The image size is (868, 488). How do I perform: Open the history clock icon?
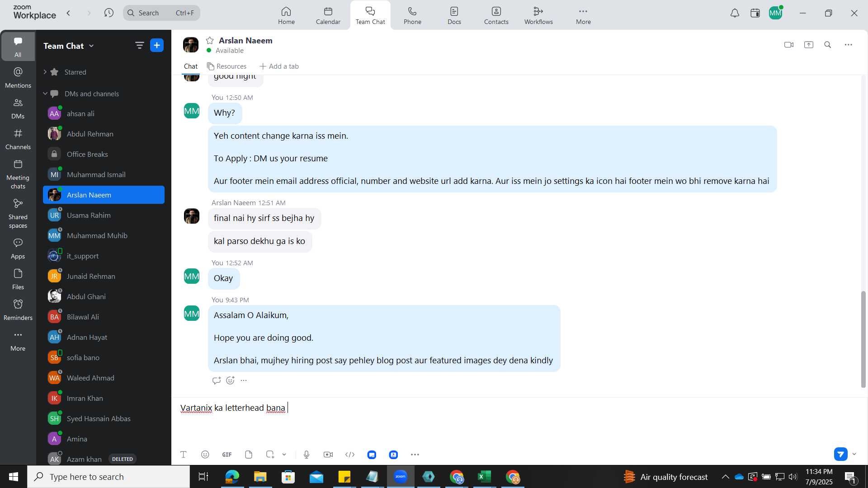[x=108, y=13]
